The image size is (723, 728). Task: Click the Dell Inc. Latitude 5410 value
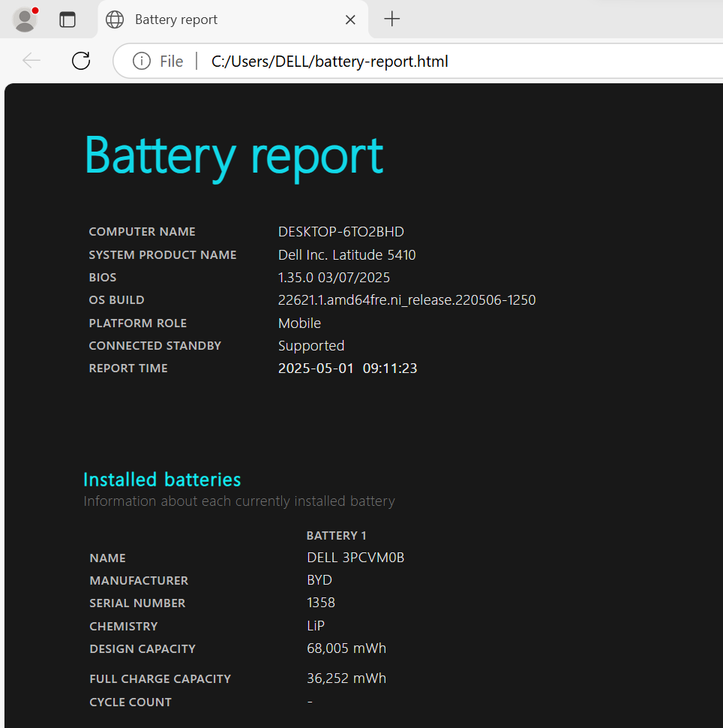pyautogui.click(x=346, y=255)
